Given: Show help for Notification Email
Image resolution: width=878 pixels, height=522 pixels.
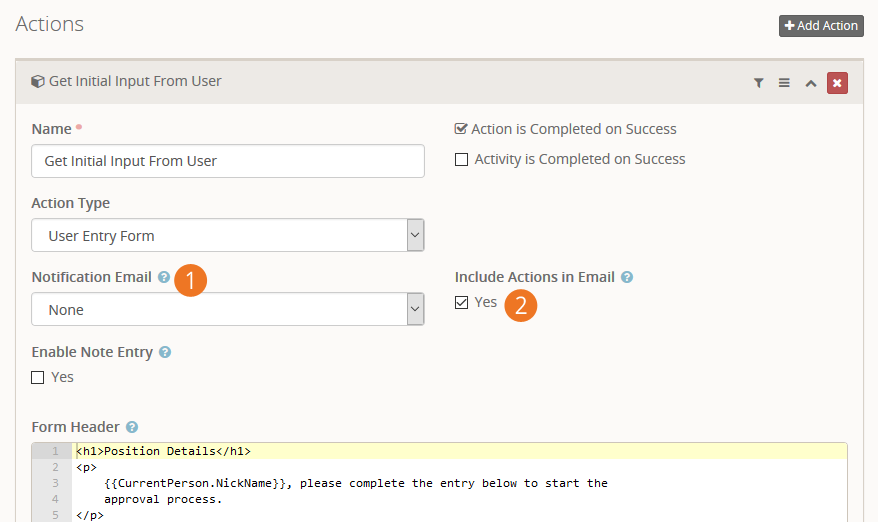Looking at the screenshot, I should pyautogui.click(x=164, y=277).
